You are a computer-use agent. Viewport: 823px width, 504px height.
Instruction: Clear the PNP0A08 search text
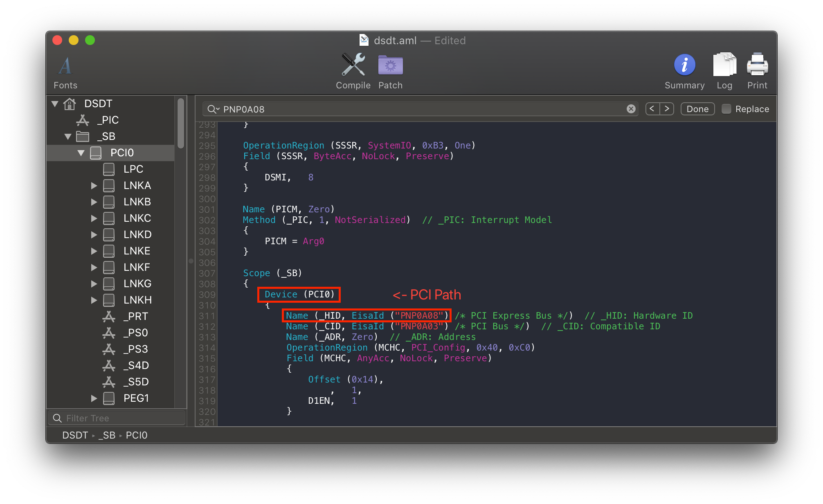pos(631,109)
